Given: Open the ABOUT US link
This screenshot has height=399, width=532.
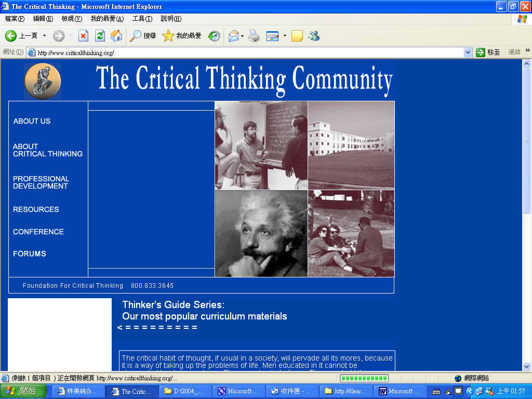Looking at the screenshot, I should tap(32, 121).
